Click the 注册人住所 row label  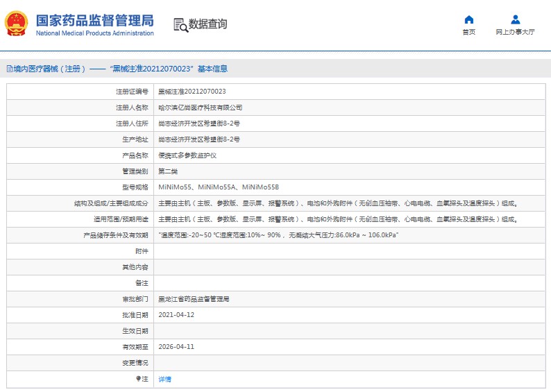click(132, 123)
